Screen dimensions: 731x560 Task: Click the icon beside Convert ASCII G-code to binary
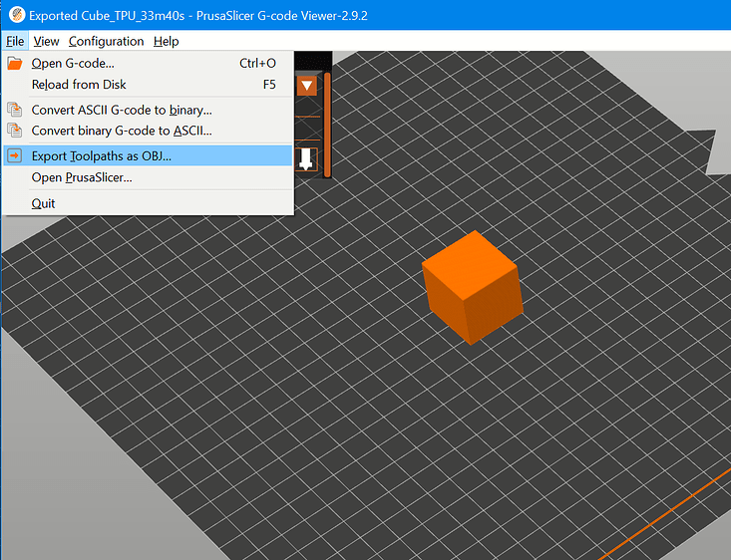(x=14, y=110)
